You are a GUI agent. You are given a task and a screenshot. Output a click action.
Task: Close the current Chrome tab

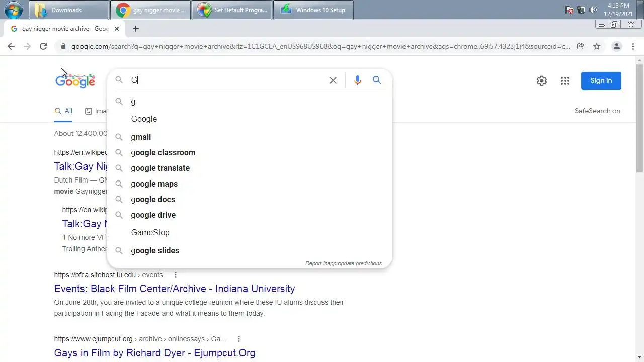tap(117, 29)
